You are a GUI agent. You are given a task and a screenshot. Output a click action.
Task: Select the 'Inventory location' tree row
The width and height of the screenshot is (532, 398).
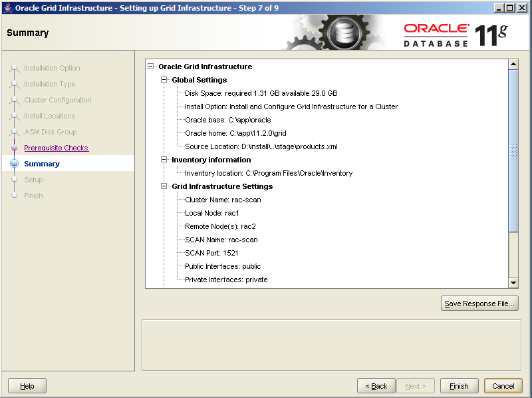269,173
